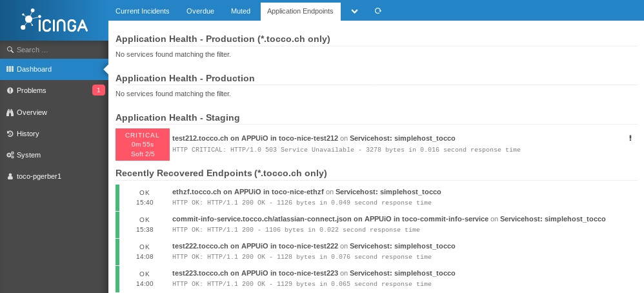
Task: Click the History clock icon
Action: [10, 134]
